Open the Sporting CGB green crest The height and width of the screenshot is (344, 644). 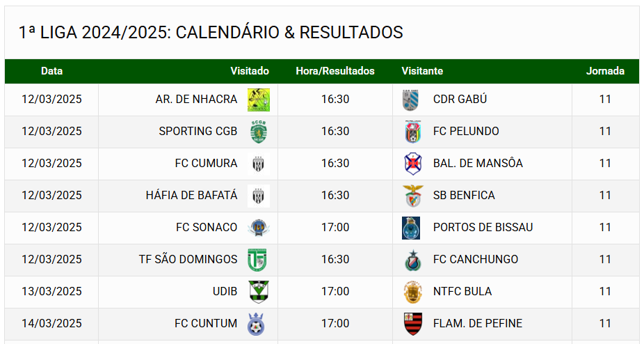pos(259,132)
